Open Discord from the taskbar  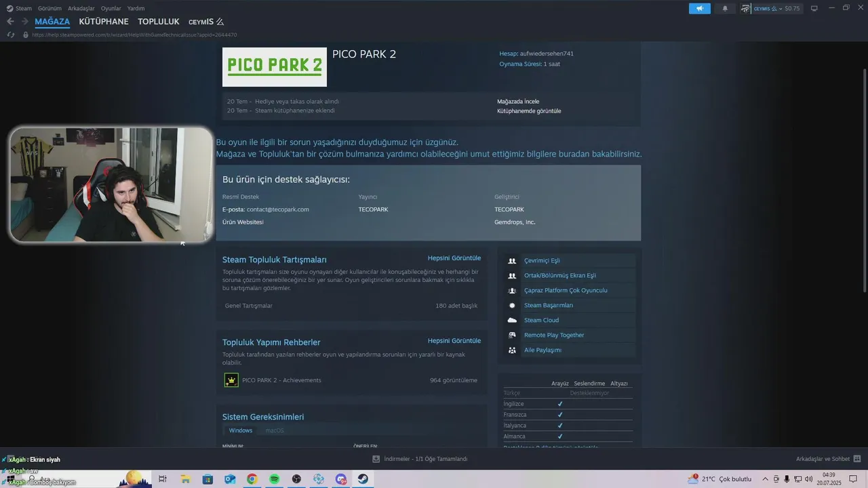(341, 479)
